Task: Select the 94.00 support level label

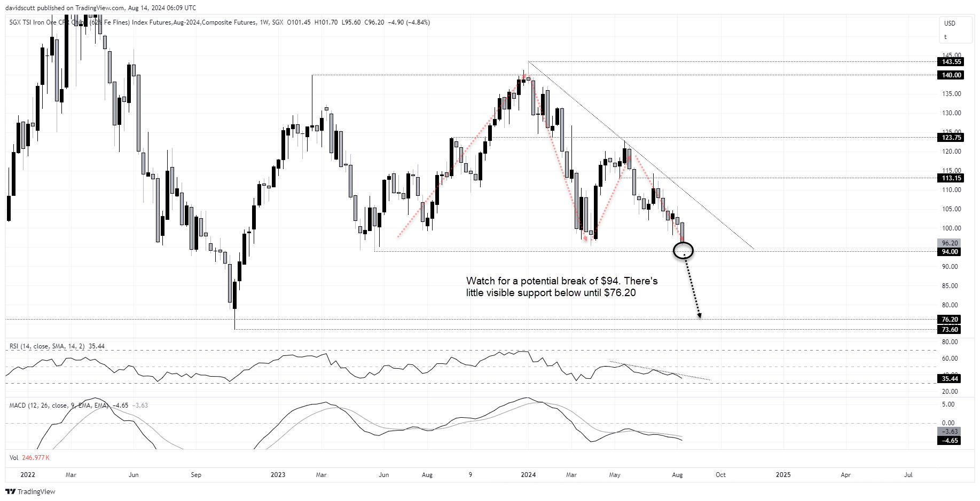Action: point(949,252)
